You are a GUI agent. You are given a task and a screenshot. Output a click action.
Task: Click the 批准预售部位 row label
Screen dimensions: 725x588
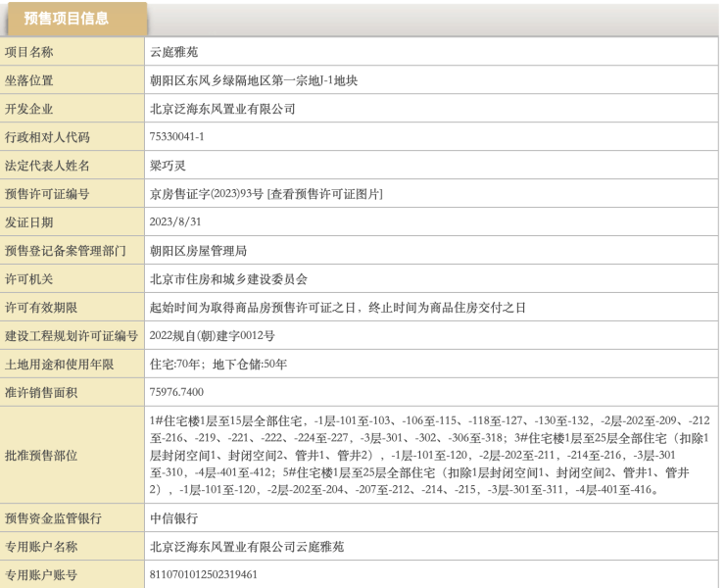pos(41,456)
